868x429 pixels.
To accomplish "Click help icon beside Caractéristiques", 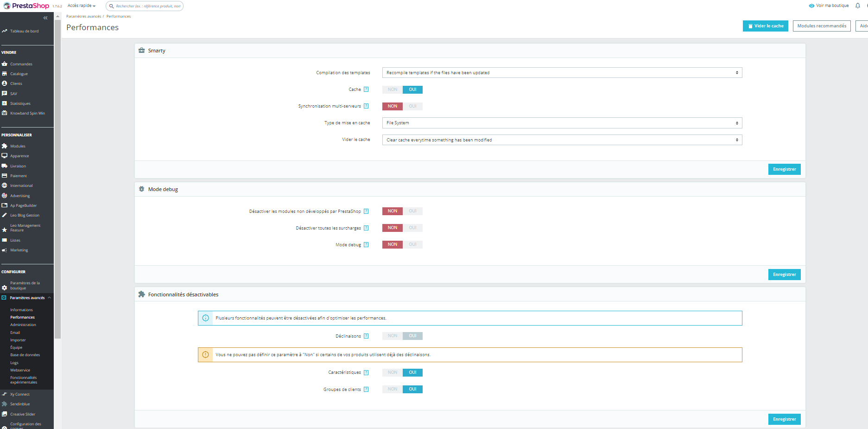I will (x=366, y=372).
